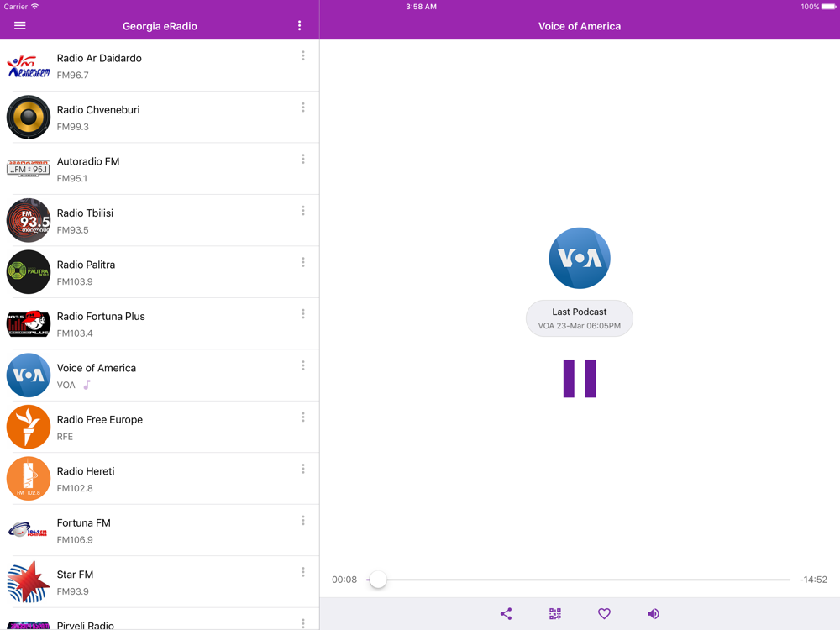This screenshot has width=840, height=630.
Task: Toggle favorite heart for Voice of America
Action: coord(604,614)
